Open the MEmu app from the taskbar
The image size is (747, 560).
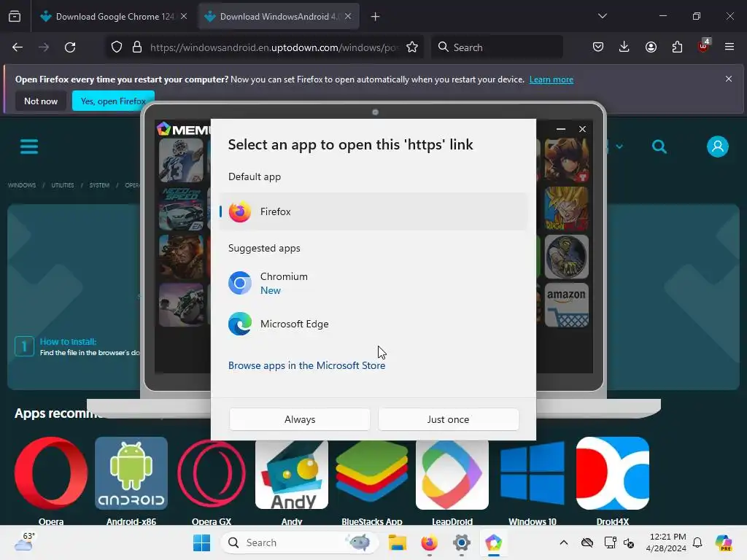(x=494, y=542)
